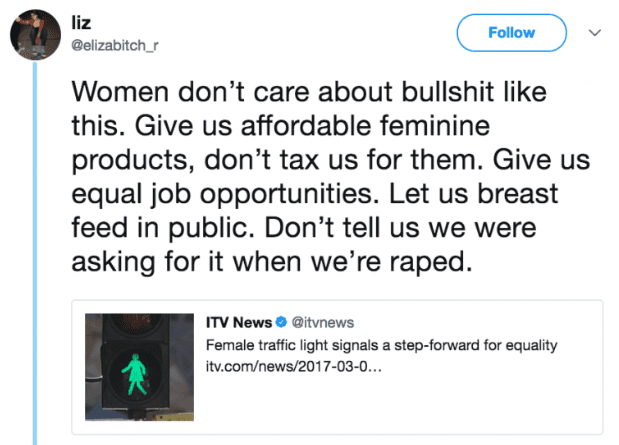This screenshot has height=445, width=619.
Task: Click the 'equal job opportunities' line
Action: click(x=225, y=195)
